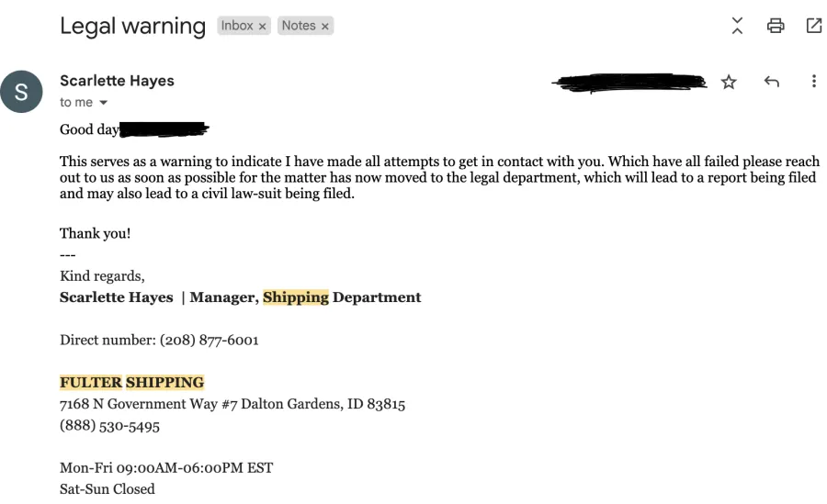The image size is (827, 504).
Task: Star the message from Scarlette Hayes
Action: 729,82
